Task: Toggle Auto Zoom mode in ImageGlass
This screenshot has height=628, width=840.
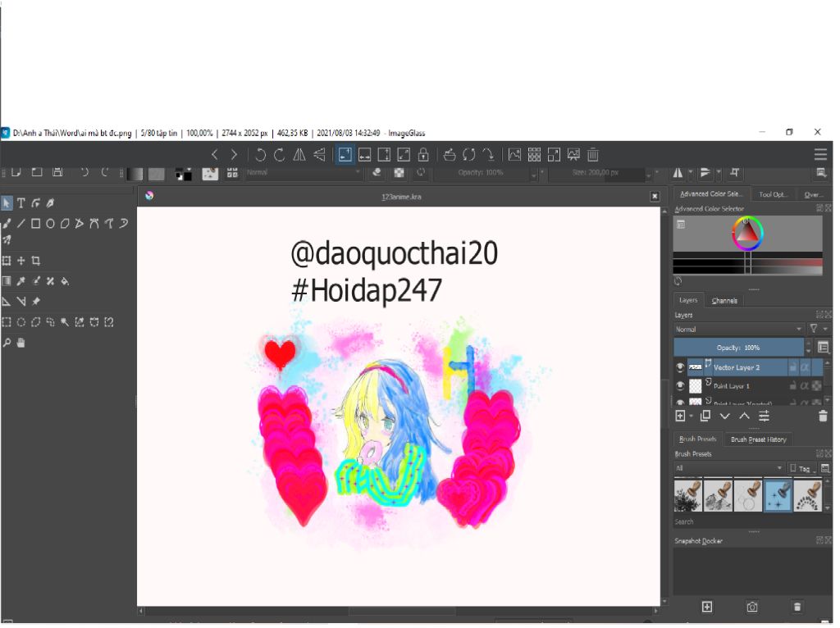Action: [x=345, y=155]
